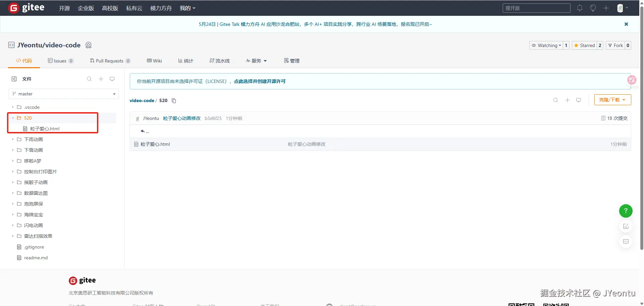The width and height of the screenshot is (644, 306).
Task: Copy the path next to 520 breadcrumb
Action: pos(174,101)
